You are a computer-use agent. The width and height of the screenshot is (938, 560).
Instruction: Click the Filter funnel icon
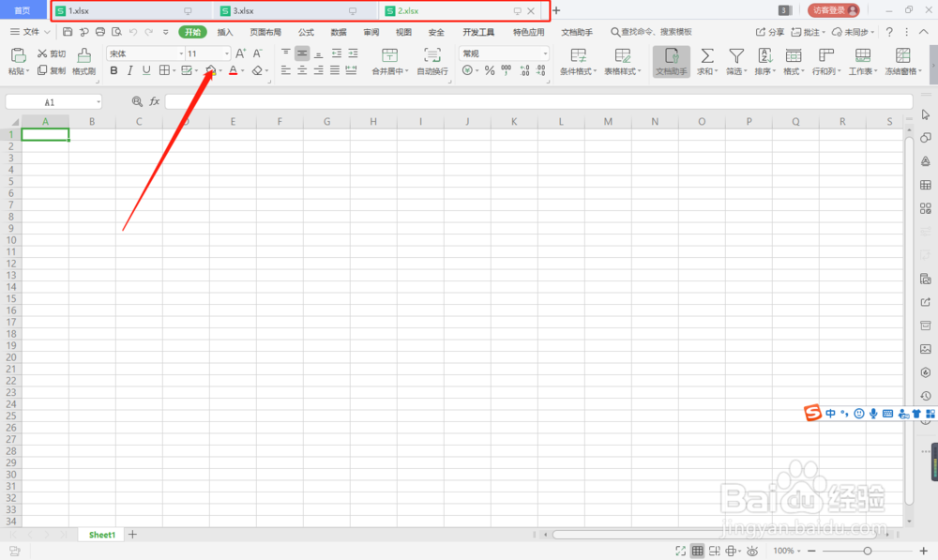736,55
